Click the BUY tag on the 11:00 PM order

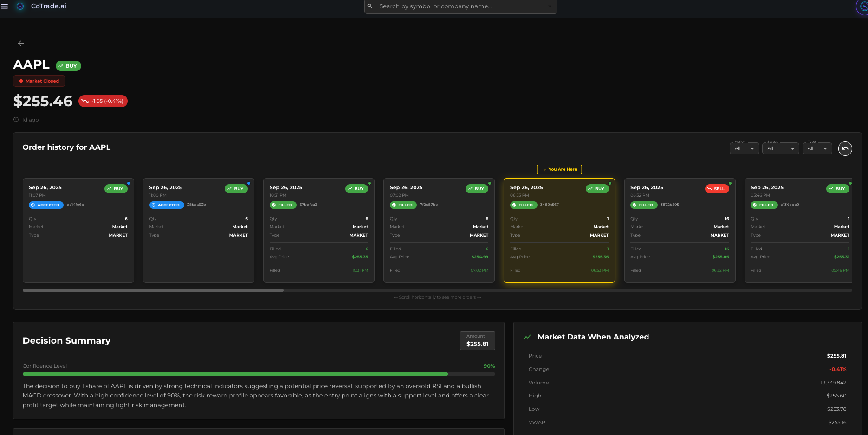coord(236,189)
